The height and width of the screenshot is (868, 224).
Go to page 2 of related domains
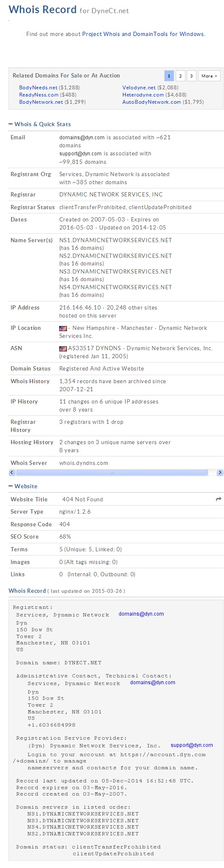click(180, 76)
